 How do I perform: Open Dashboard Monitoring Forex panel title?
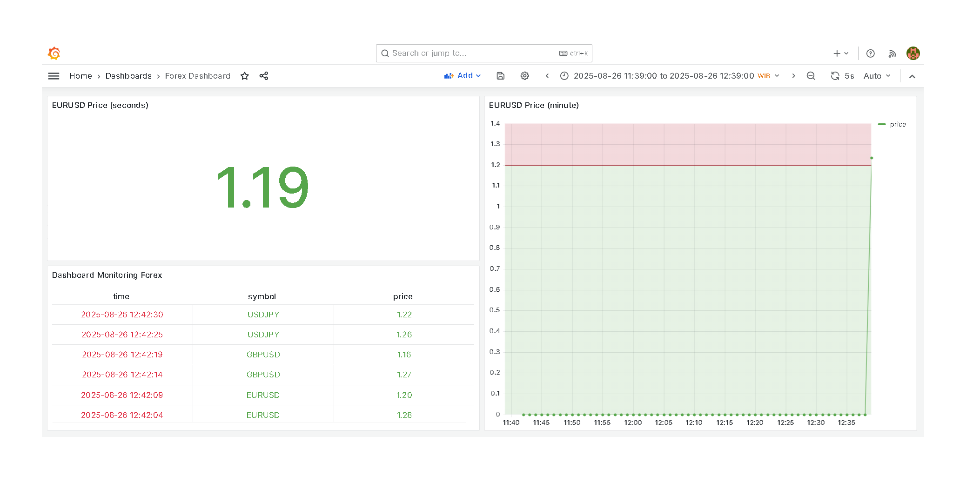[107, 275]
